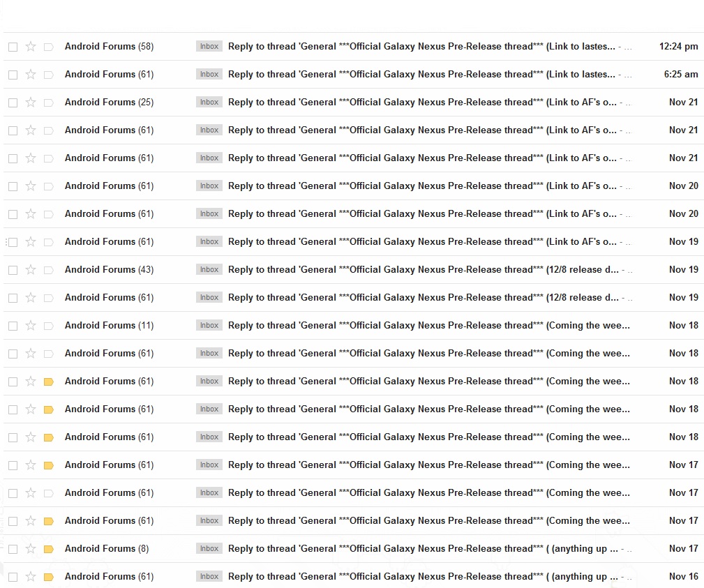Star the Nov 19 'Link to AF's' message
Viewport: 704px width, 588px height.
point(31,242)
